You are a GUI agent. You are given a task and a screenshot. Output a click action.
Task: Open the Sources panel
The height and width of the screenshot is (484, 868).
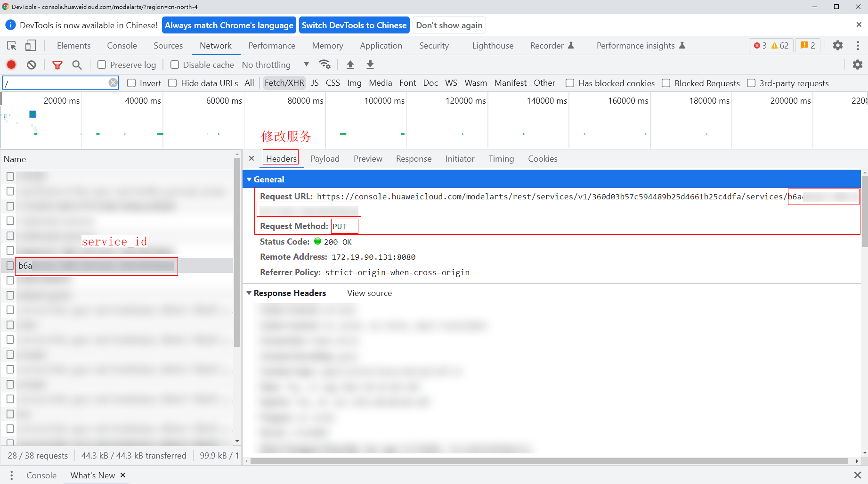point(168,46)
